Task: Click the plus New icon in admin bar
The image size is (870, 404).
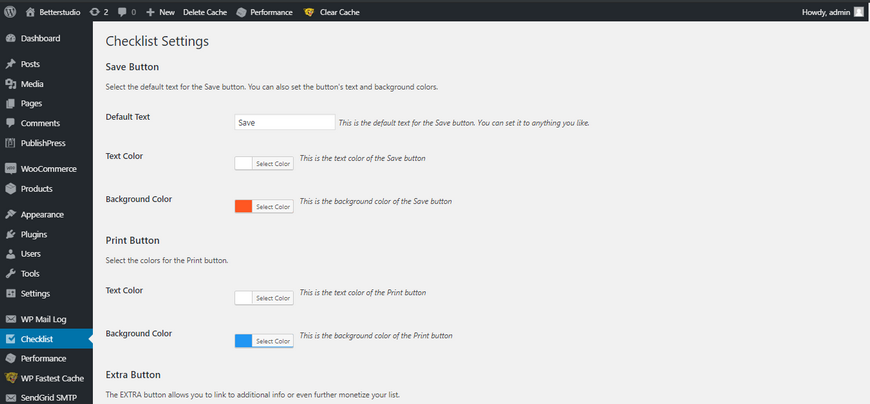Action: click(x=150, y=12)
